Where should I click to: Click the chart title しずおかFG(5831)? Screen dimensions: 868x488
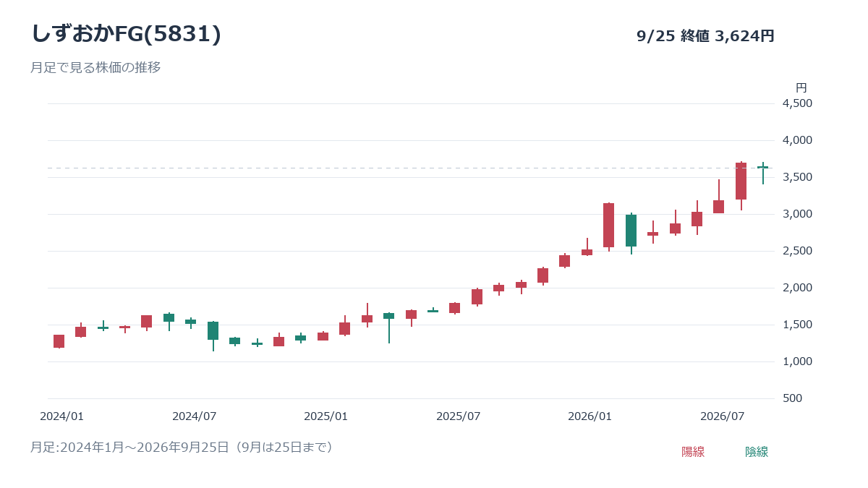(126, 34)
